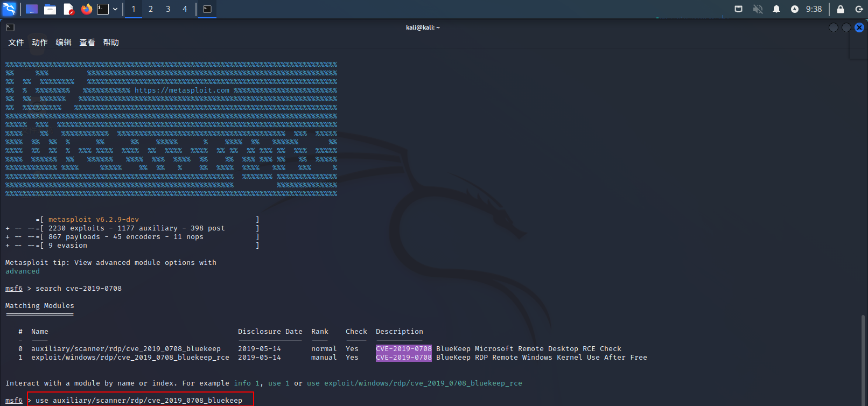Launch terminal emulator from the panel

point(103,9)
